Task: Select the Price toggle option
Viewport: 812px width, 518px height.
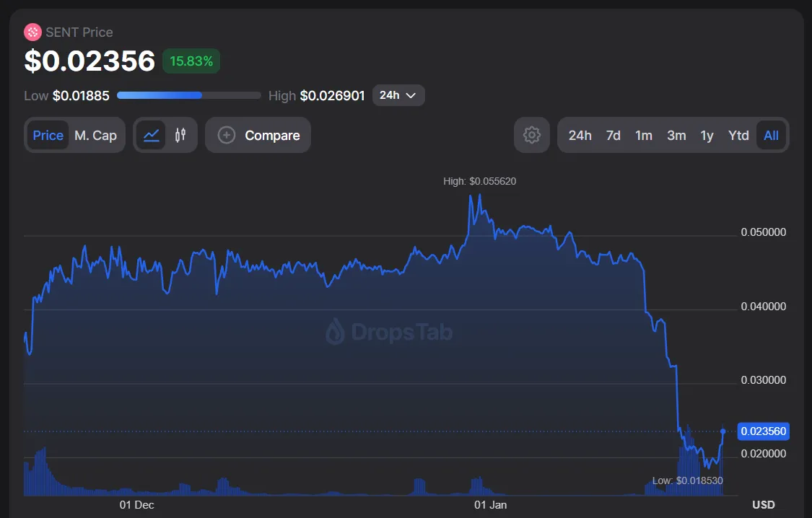Action: click(x=48, y=135)
